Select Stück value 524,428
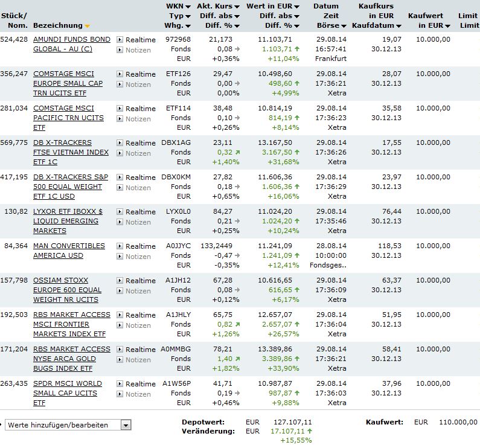This screenshot has width=480, height=448. pyautogui.click(x=14, y=39)
